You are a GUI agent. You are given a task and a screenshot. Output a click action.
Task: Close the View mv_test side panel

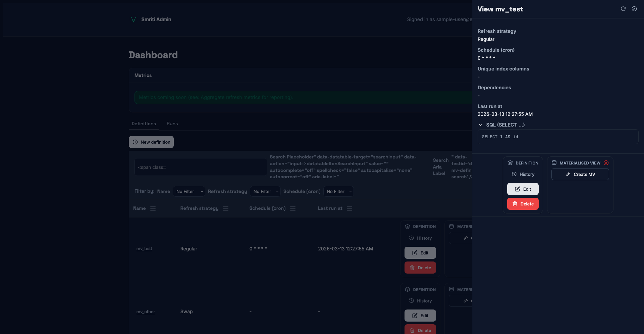(634, 9)
